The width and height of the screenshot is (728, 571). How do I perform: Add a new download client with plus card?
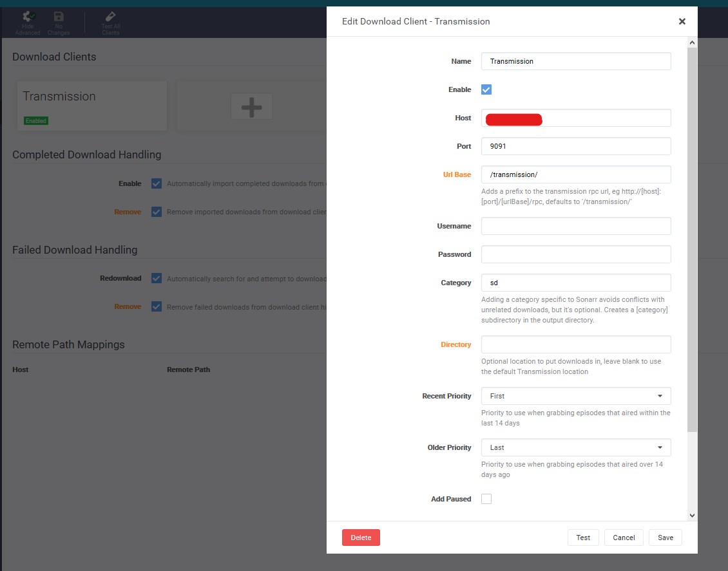[x=252, y=106]
